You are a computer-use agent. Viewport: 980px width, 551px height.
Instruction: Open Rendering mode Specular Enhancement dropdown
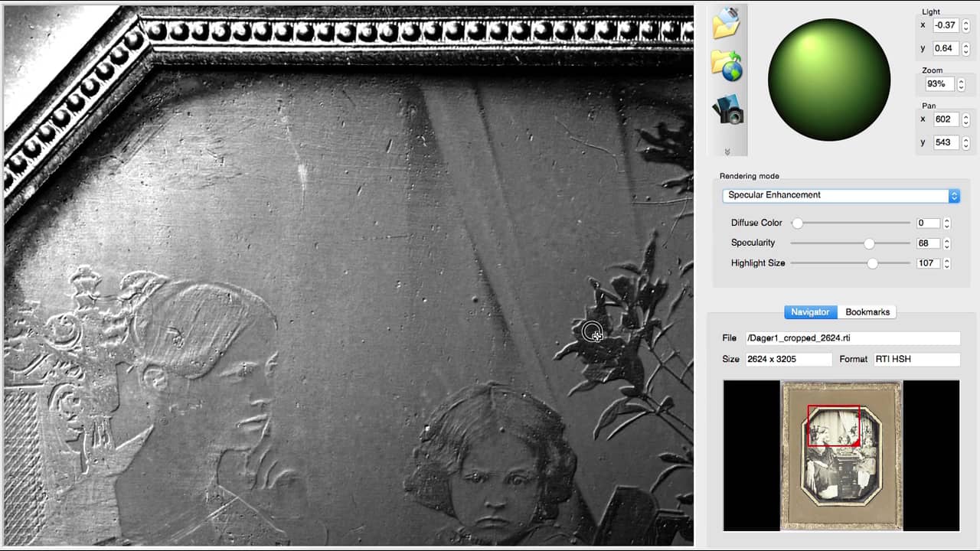point(841,195)
